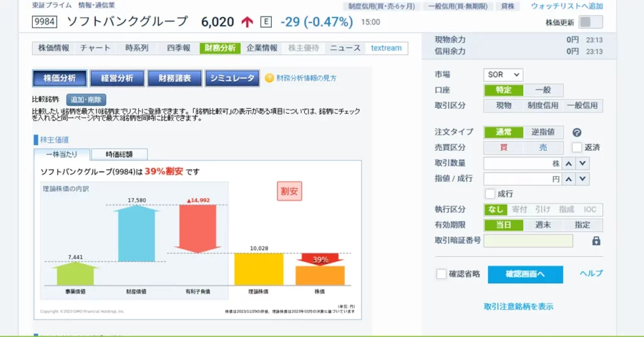Open the 市場 SOR dropdown
This screenshot has height=337, width=644.
(503, 75)
